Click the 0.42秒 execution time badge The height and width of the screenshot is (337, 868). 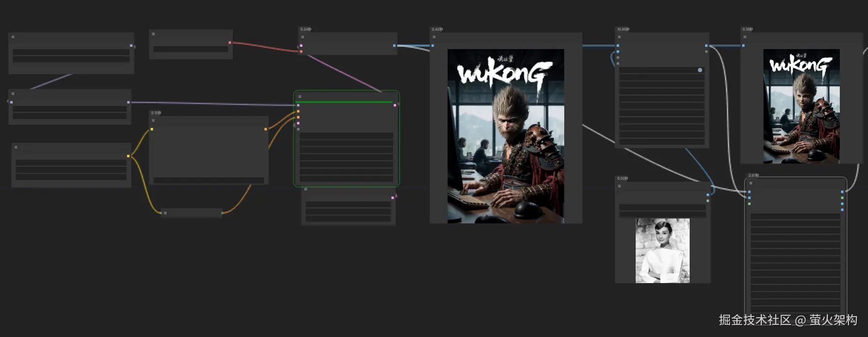pos(437,30)
